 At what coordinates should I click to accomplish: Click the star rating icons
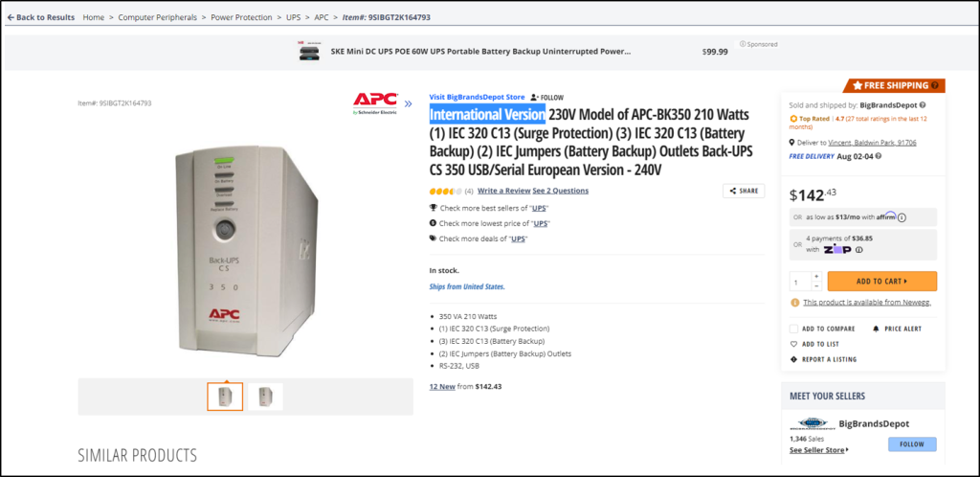(445, 191)
